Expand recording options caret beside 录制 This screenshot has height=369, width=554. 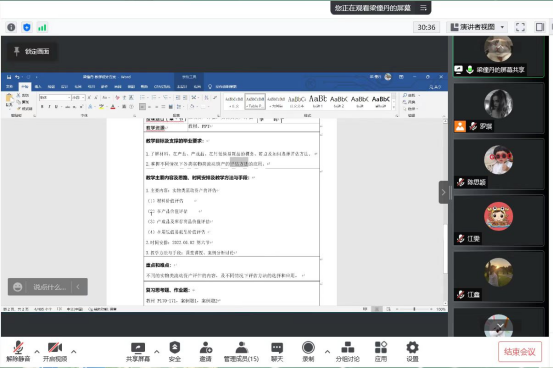[327, 352]
